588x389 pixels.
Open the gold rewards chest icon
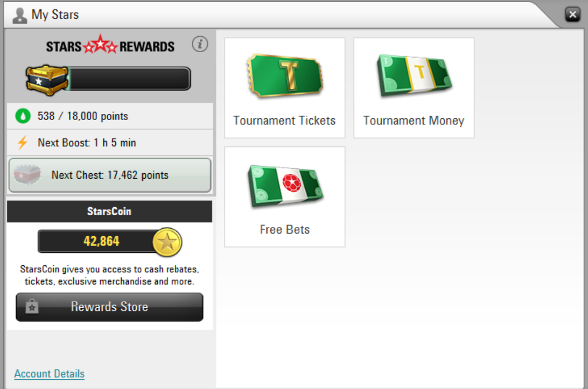(47, 80)
